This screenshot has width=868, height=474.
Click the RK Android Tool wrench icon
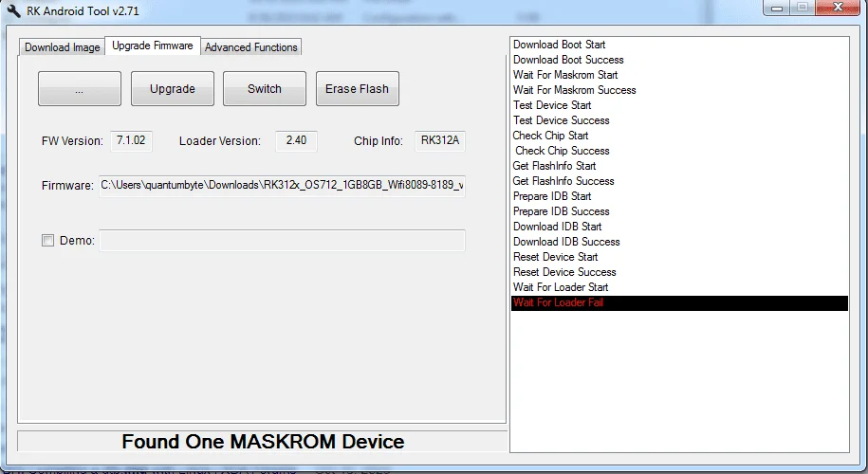pos(13,11)
